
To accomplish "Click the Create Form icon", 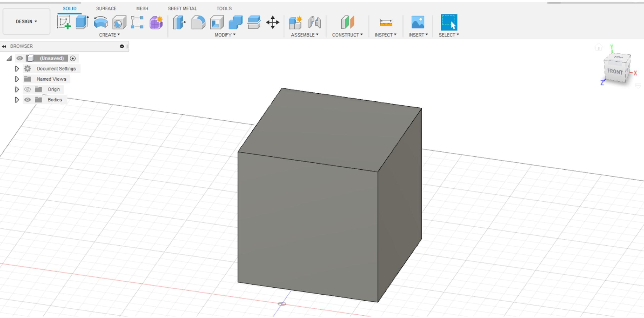I will 156,23.
